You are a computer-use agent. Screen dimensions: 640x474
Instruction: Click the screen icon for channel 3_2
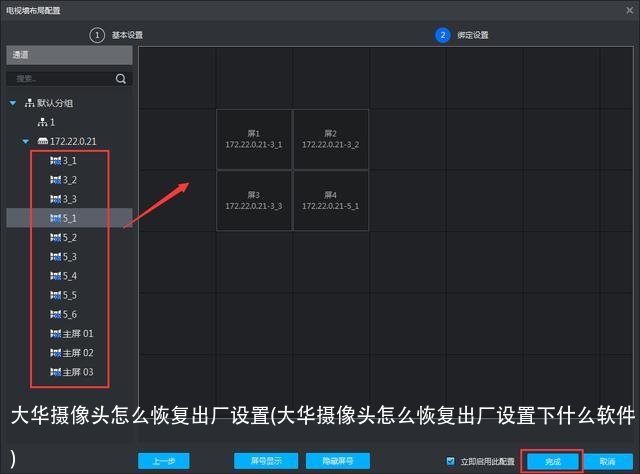pos(56,180)
